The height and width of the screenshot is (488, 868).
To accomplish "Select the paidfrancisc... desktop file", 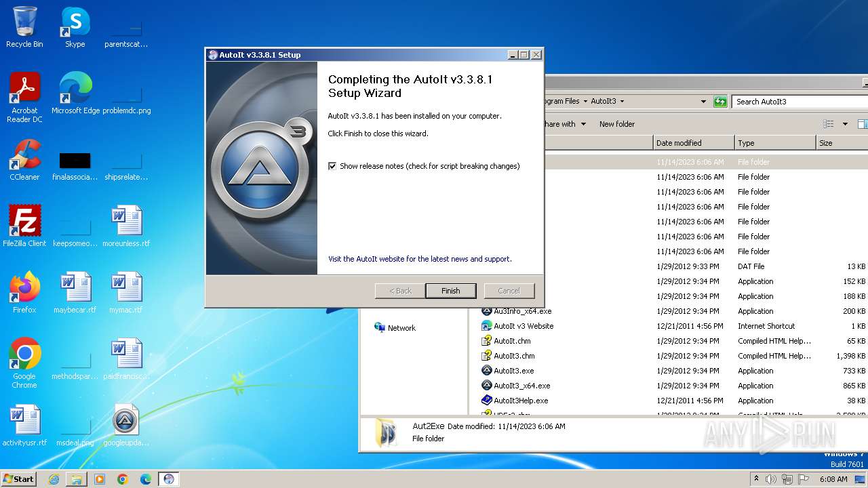I will pos(126,359).
